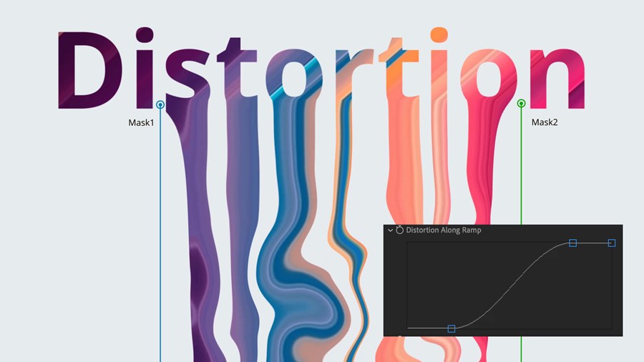Collapse the Distortion Along Ramp property
The height and width of the screenshot is (362, 644).
point(391,230)
